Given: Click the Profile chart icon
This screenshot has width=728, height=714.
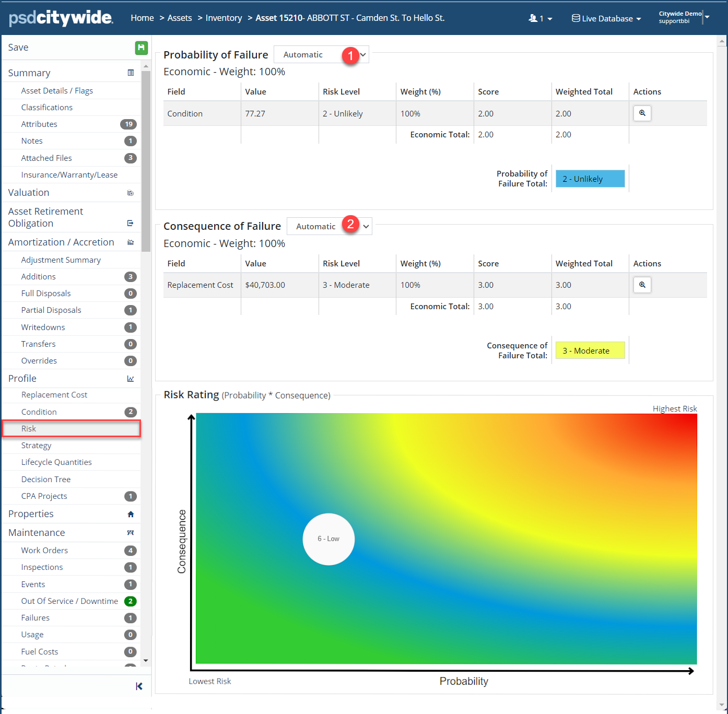Looking at the screenshot, I should click(x=131, y=379).
